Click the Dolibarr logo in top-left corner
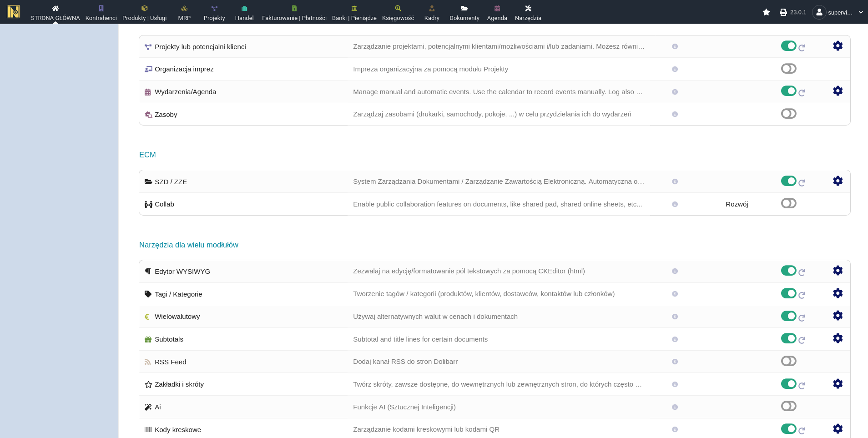Image resolution: width=868 pixels, height=438 pixels. pyautogui.click(x=14, y=12)
